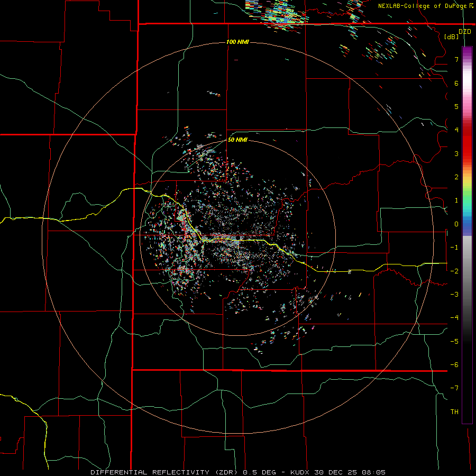Click the radar icon after DuPage text

click(471, 6)
